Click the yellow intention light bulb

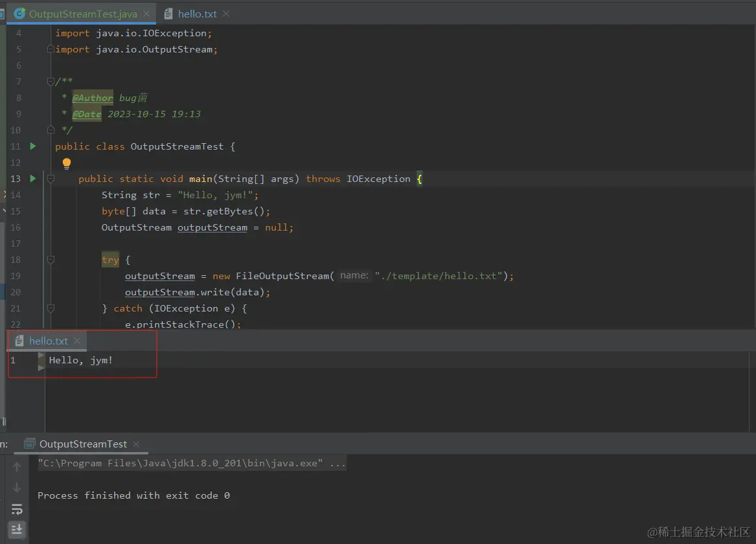(67, 163)
